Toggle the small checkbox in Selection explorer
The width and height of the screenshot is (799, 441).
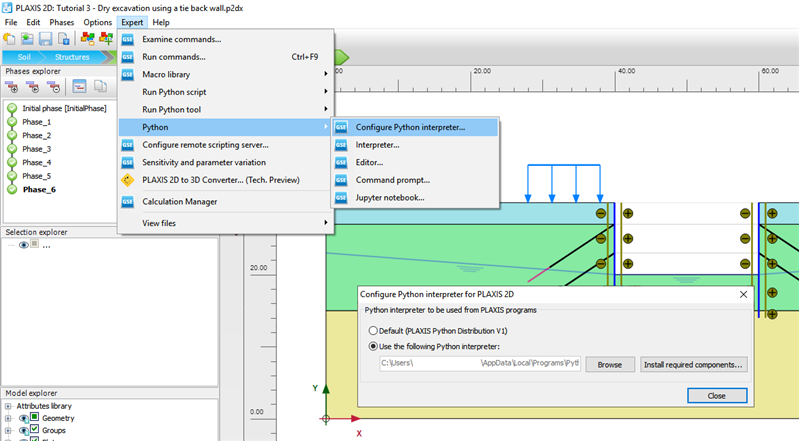click(35, 244)
